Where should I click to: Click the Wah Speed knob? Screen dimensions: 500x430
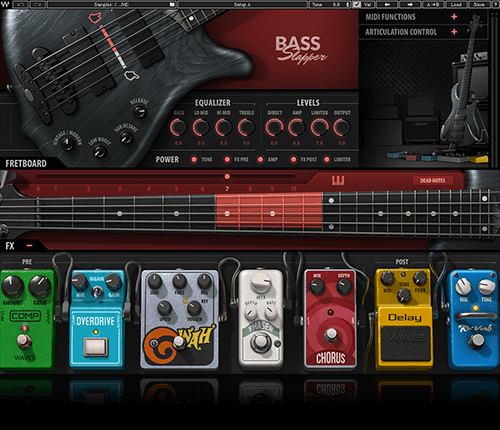click(x=164, y=308)
